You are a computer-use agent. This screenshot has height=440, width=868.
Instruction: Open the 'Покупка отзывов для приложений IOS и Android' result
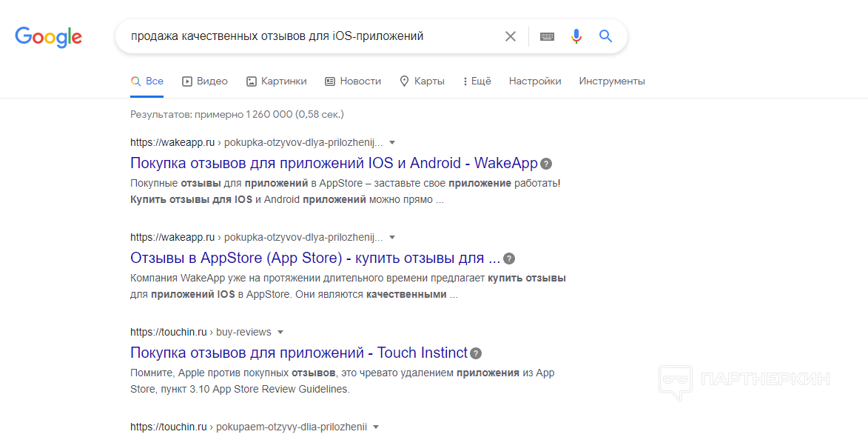click(334, 164)
